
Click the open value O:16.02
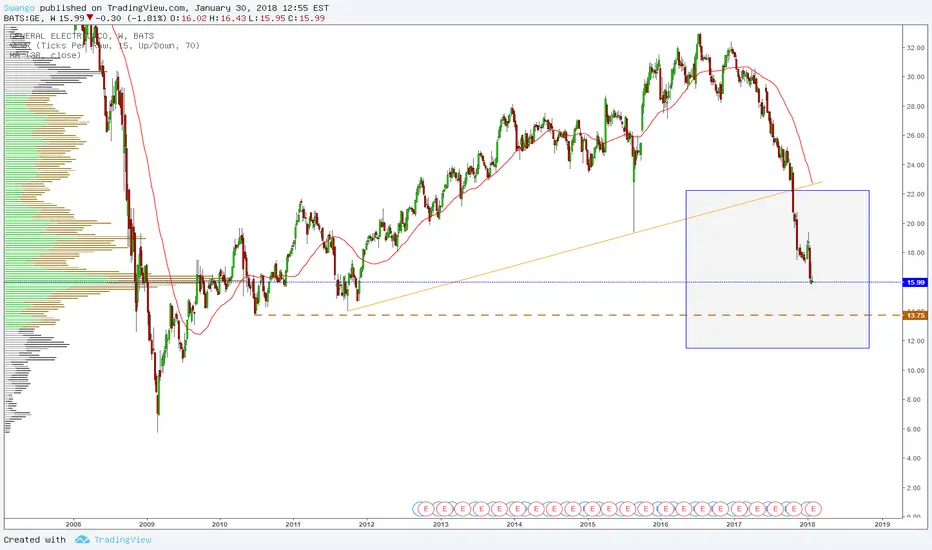click(x=188, y=18)
